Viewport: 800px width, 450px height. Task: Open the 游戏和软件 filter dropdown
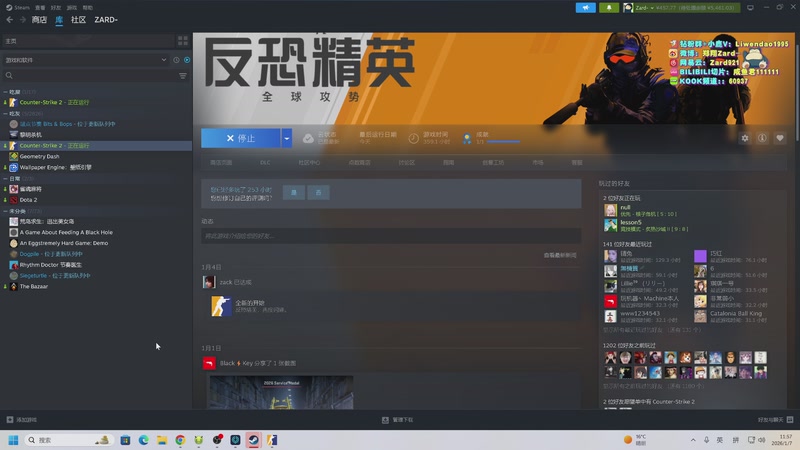click(x=86, y=60)
